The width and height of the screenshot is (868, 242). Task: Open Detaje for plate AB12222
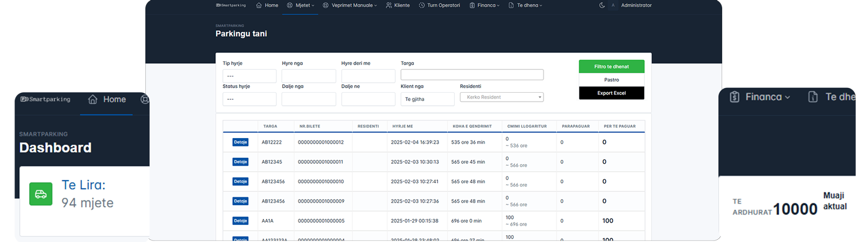(240, 142)
